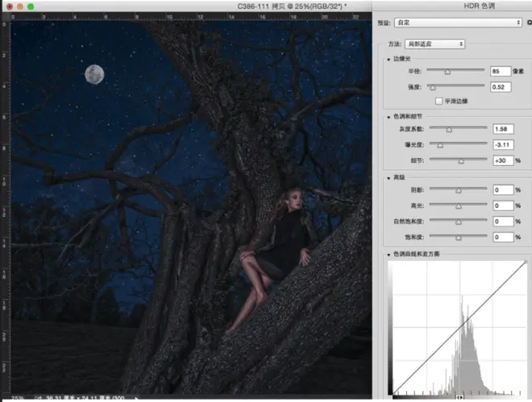Click the histogram input marker below curve
This screenshot has width=532, height=402.
pyautogui.click(x=459, y=397)
